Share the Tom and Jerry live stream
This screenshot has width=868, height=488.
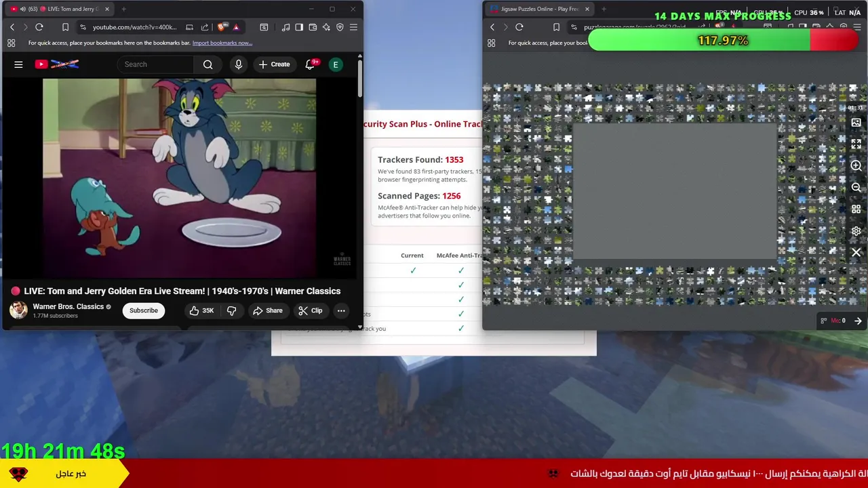[x=267, y=310]
